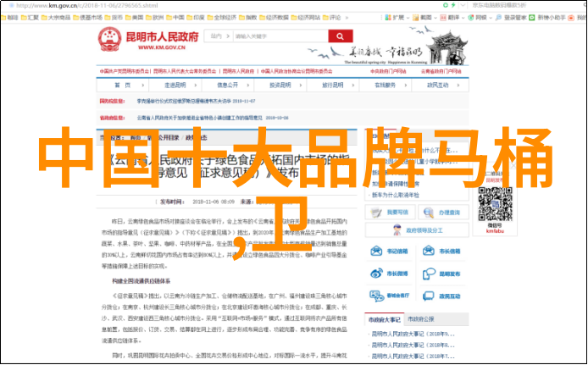Open the 旅行昆明 navigation menu
588x365 pixels.
[x=333, y=85]
